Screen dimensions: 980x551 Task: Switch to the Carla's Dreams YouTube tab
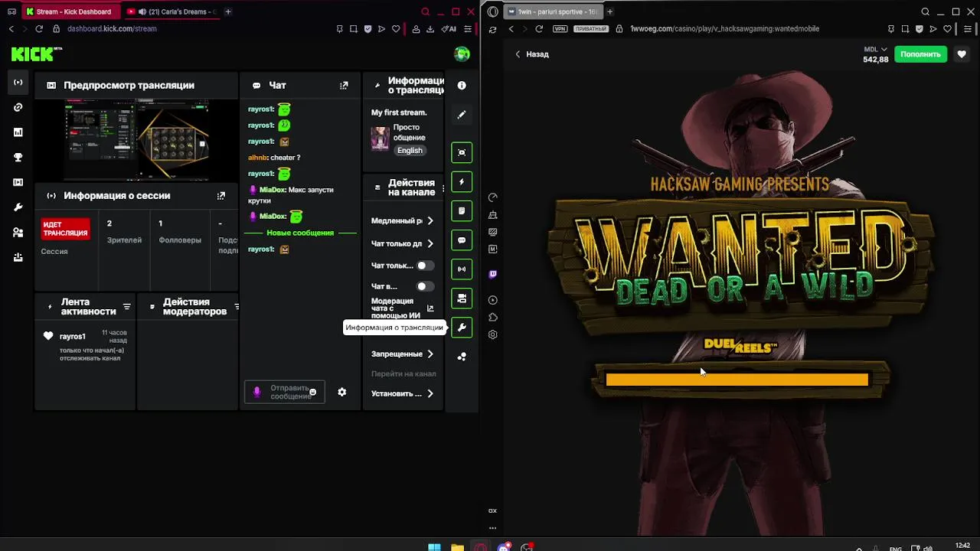(x=171, y=11)
